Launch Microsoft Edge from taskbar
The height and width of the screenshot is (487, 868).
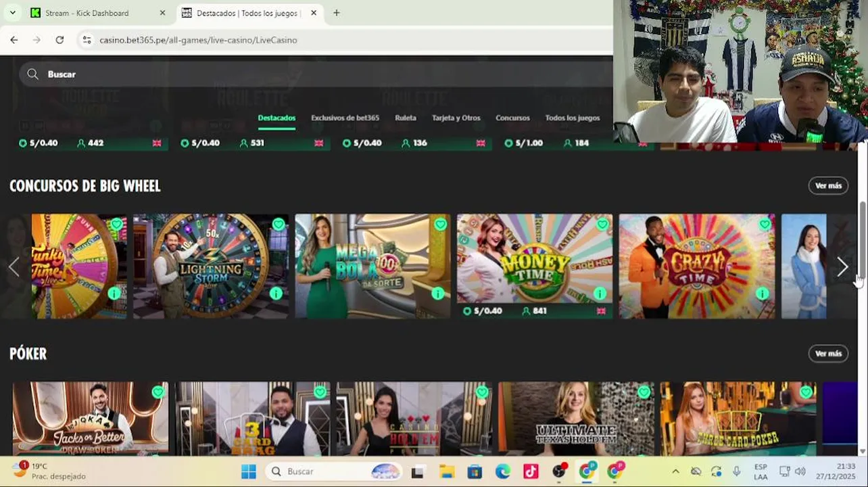(x=503, y=471)
